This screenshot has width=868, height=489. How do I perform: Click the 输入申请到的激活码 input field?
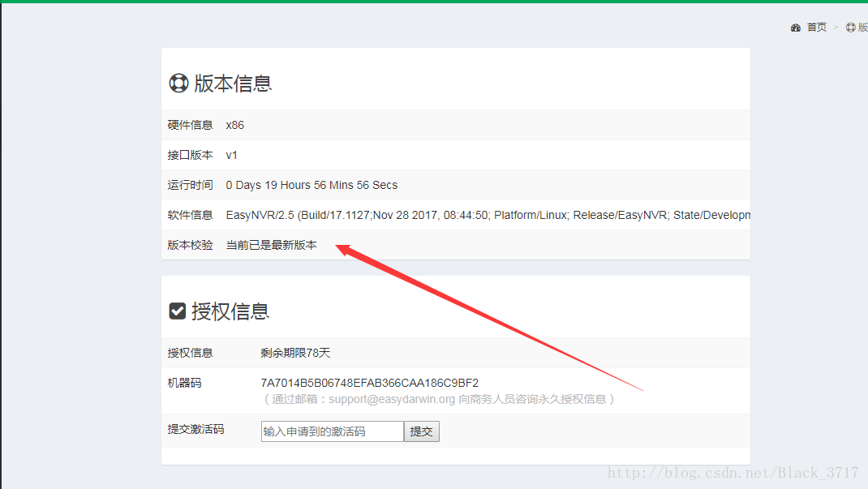click(x=332, y=431)
